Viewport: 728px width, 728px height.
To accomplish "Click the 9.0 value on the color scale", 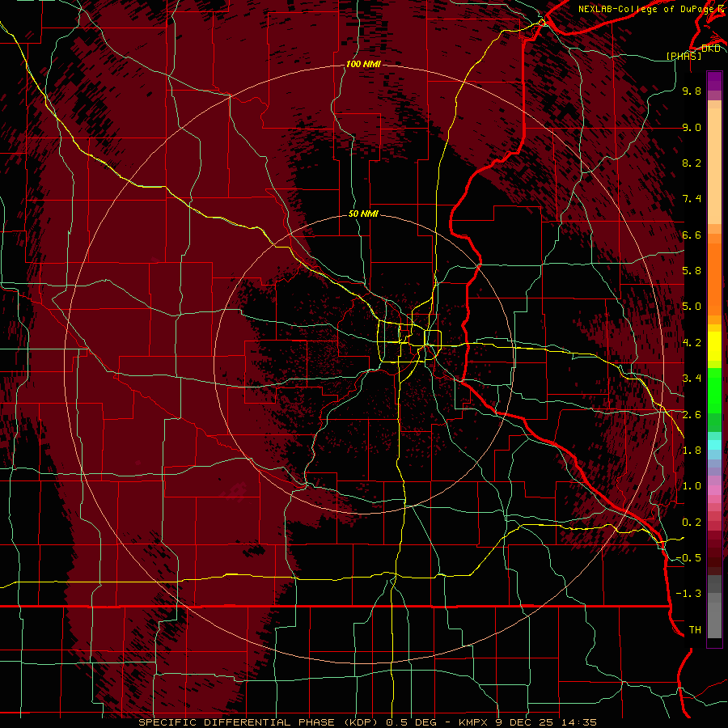I will tap(692, 127).
